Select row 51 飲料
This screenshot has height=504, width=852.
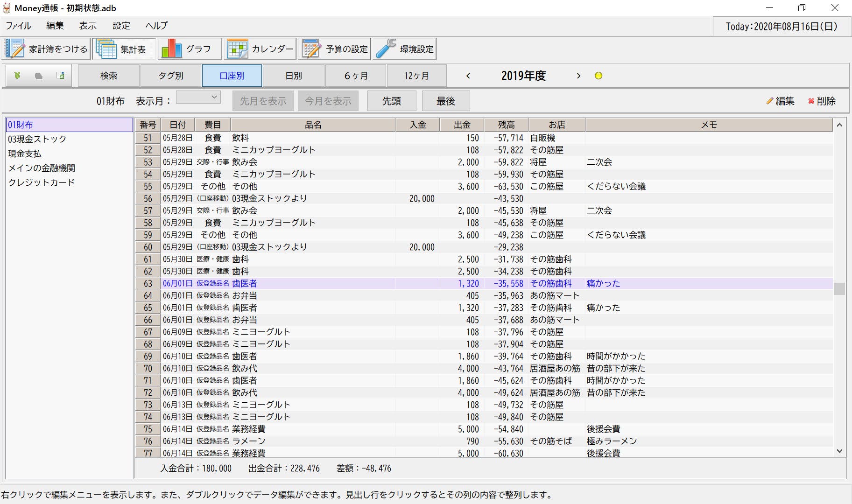[484, 138]
